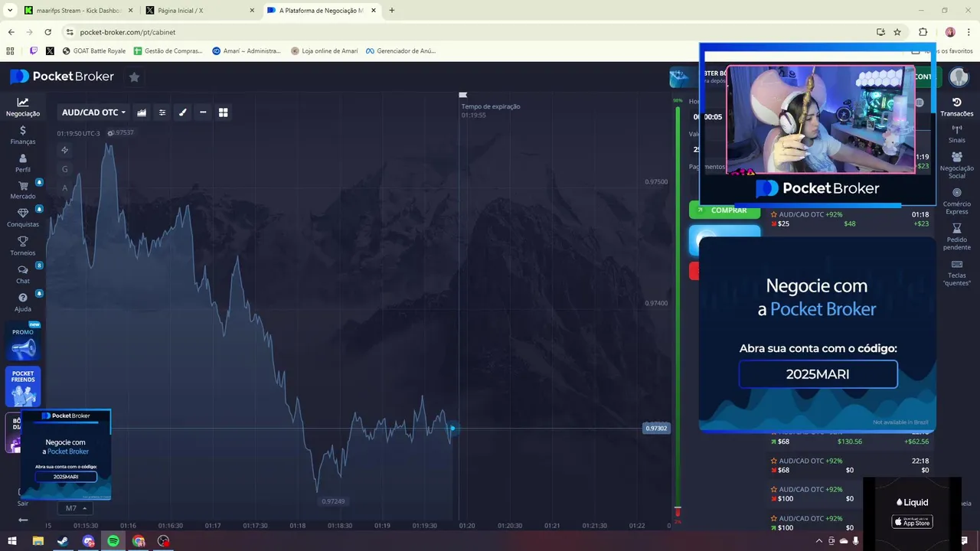Open the Conquistas diamond section

[x=23, y=218]
